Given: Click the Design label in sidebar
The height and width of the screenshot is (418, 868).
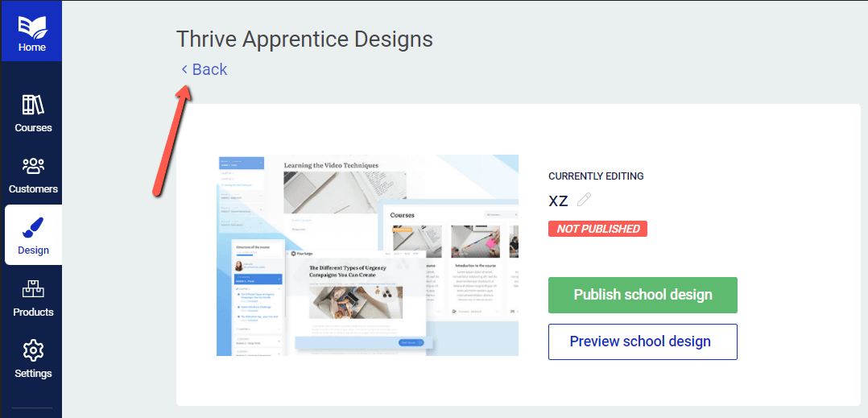Looking at the screenshot, I should pyautogui.click(x=33, y=250).
